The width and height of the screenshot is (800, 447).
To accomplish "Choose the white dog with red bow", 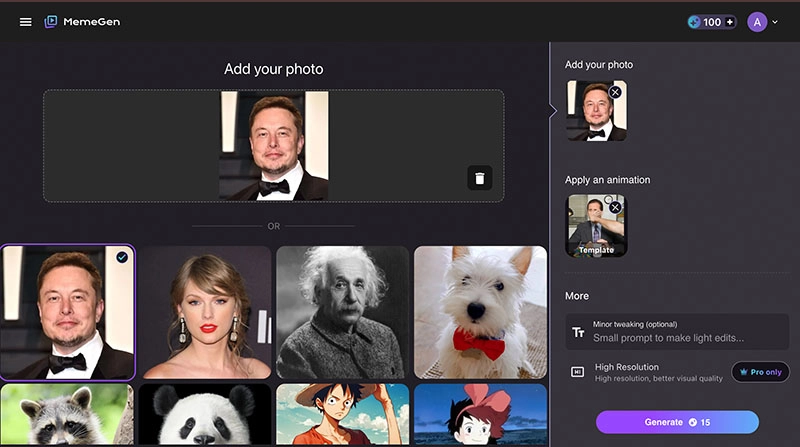I will coord(480,312).
